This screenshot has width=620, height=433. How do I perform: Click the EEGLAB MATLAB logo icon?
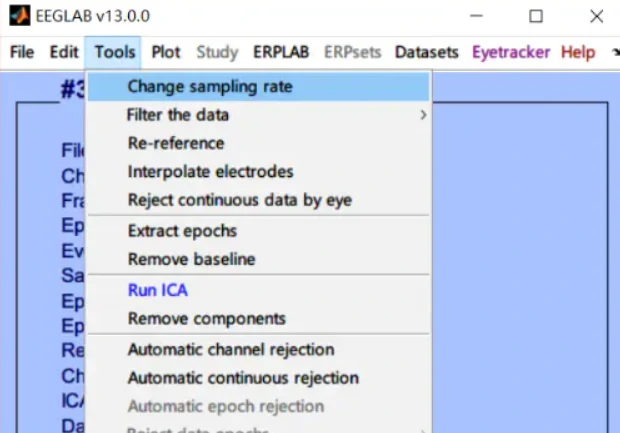click(x=17, y=16)
